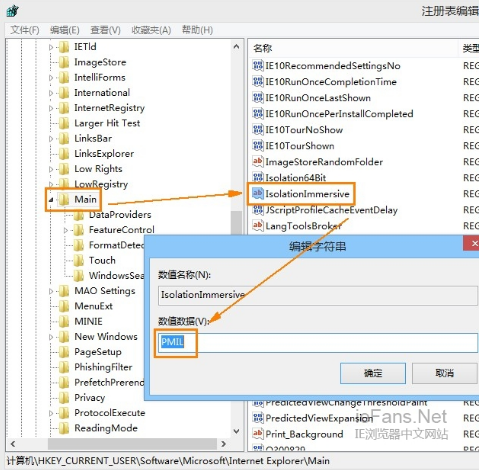Open the 编辑(E) menu

coord(65,30)
